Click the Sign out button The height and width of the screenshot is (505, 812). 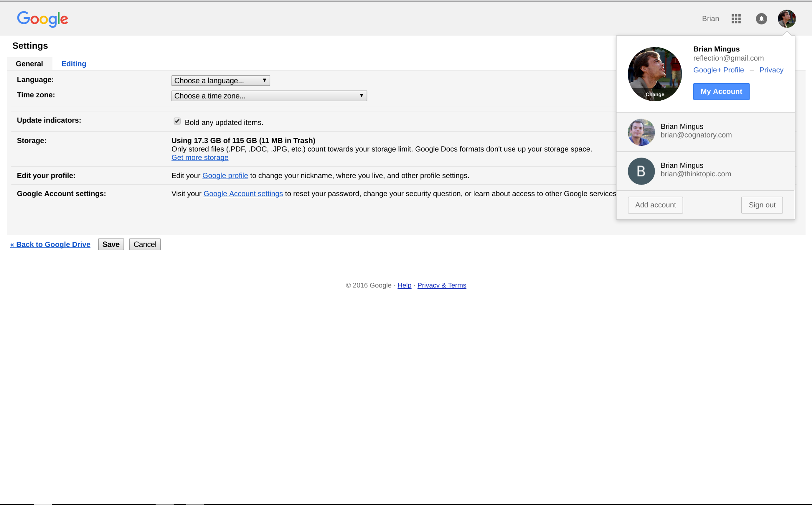(x=762, y=205)
